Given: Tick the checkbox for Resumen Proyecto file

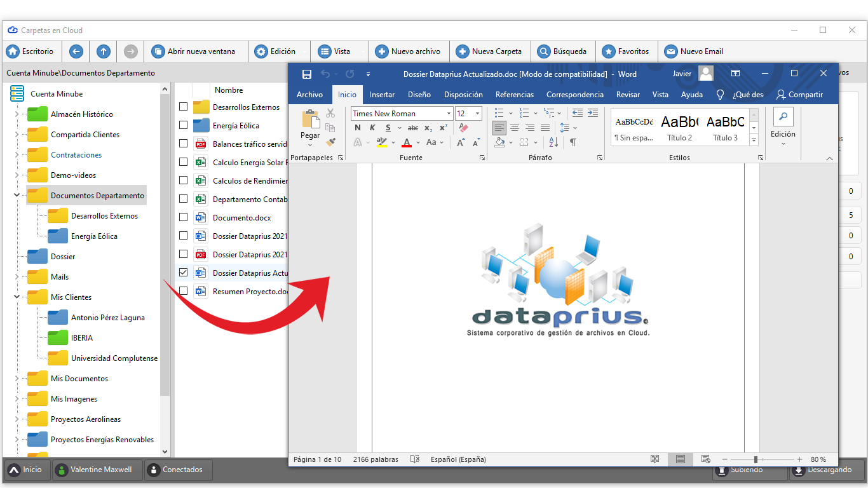Looking at the screenshot, I should (183, 291).
